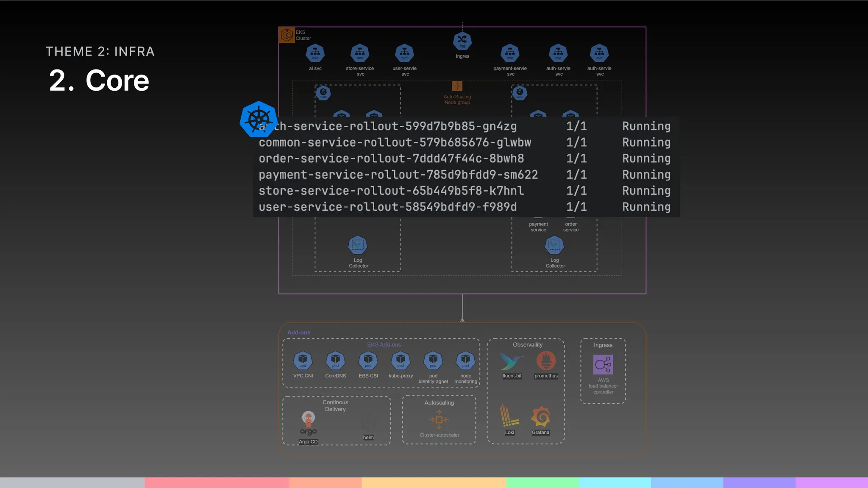The width and height of the screenshot is (868, 488).
Task: Click the Cluster-autoscaler orange icon
Action: pos(439,419)
